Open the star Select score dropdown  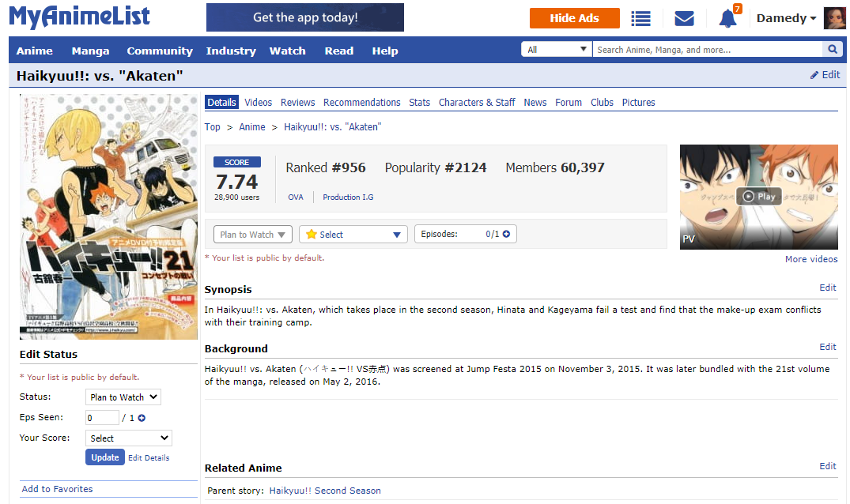click(x=353, y=235)
